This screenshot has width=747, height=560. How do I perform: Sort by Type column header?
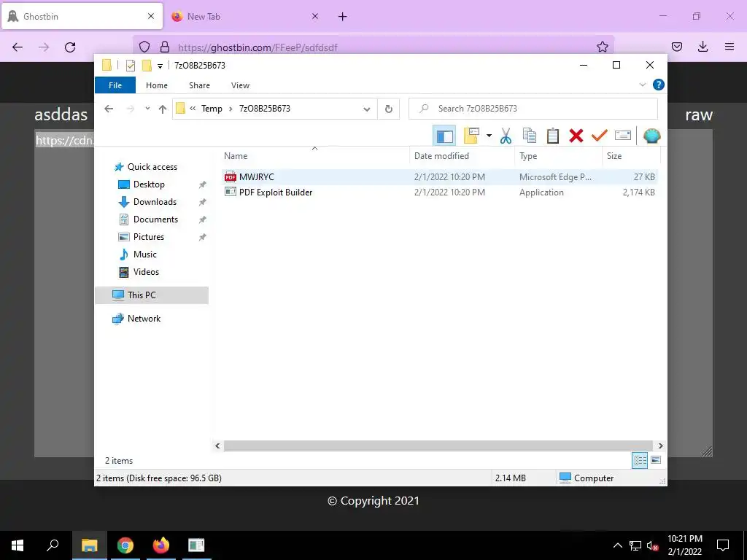(x=528, y=156)
